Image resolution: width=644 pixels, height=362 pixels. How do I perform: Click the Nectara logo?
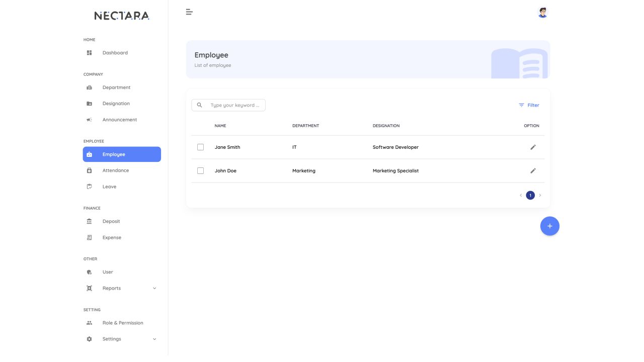pyautogui.click(x=122, y=16)
